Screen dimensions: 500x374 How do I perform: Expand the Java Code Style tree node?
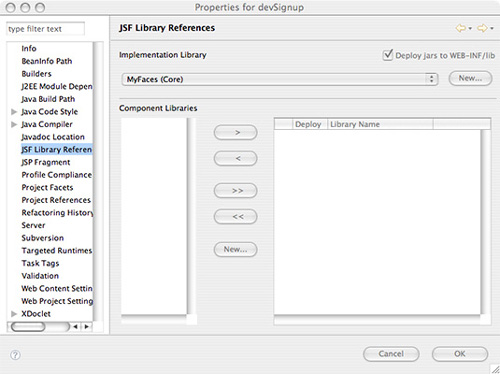coord(14,112)
